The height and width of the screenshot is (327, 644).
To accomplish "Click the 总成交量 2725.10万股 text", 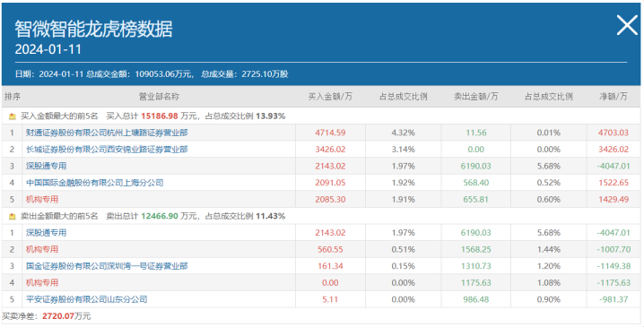I will pos(244,74).
